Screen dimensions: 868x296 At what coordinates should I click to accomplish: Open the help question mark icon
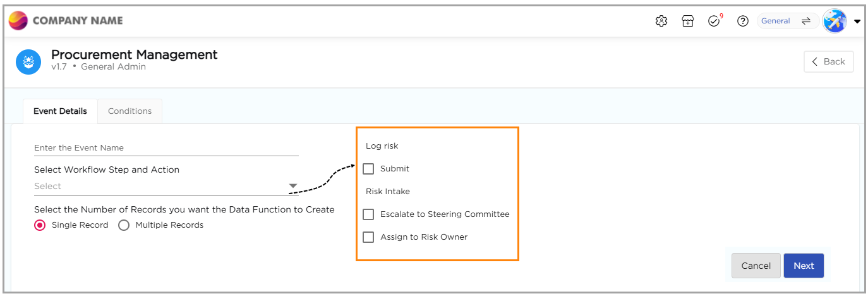pos(743,21)
